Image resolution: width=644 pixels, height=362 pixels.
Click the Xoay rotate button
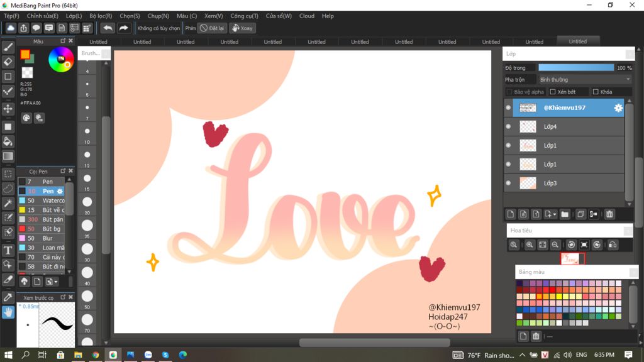[x=243, y=28]
